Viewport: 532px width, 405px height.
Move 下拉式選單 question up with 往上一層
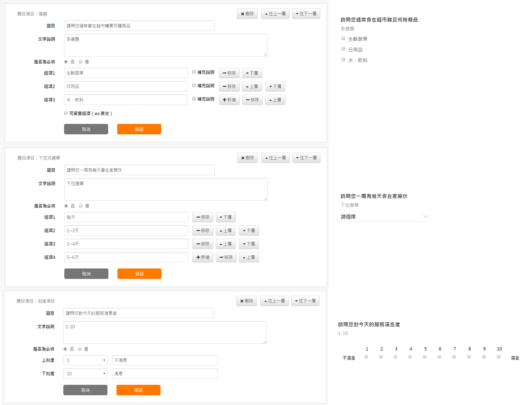(275, 158)
